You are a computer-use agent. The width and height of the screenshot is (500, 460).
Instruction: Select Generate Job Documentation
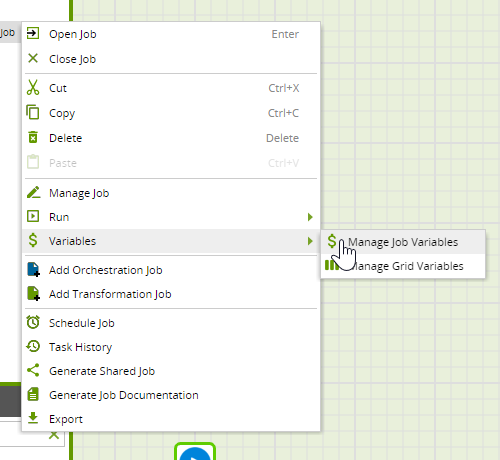click(171, 395)
